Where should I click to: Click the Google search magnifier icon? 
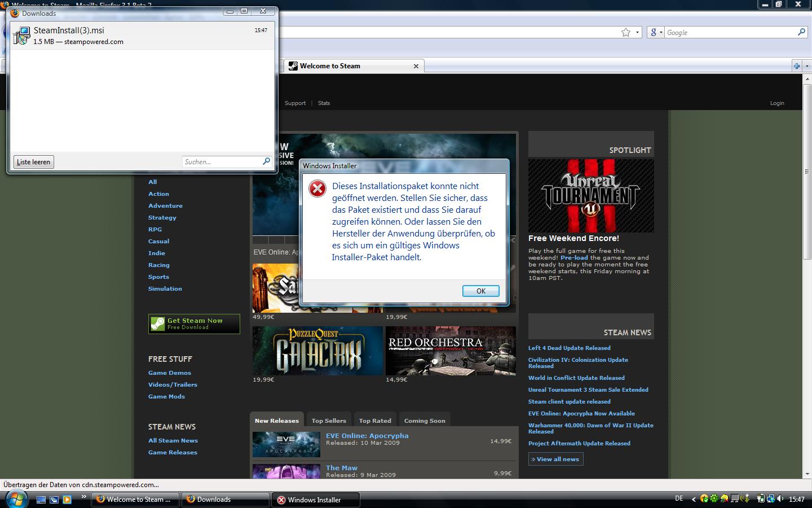click(x=801, y=32)
